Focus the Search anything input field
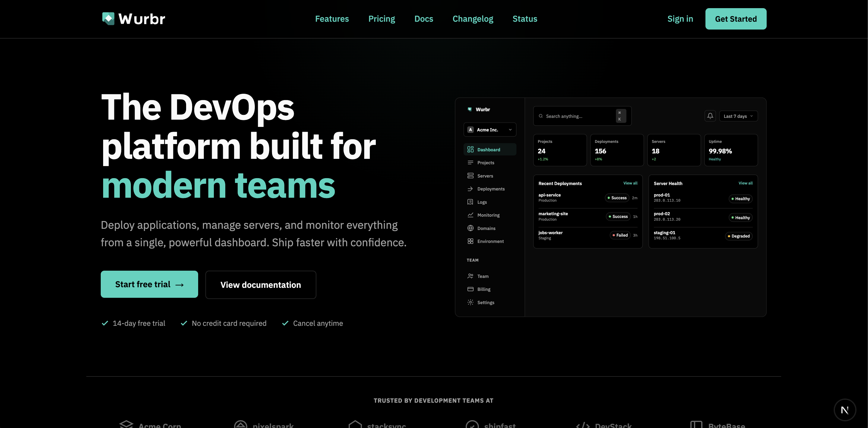 click(x=582, y=116)
